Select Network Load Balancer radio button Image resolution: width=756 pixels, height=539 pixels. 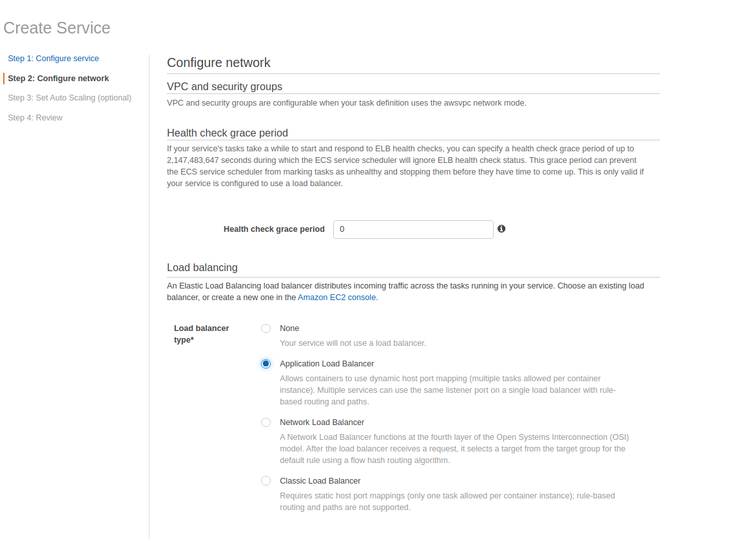pos(266,422)
